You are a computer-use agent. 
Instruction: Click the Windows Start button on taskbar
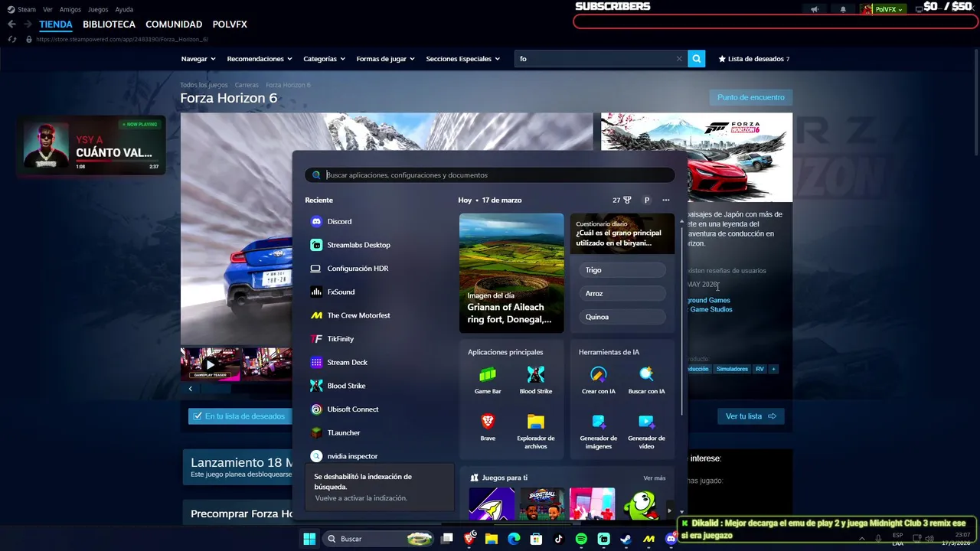pyautogui.click(x=309, y=539)
